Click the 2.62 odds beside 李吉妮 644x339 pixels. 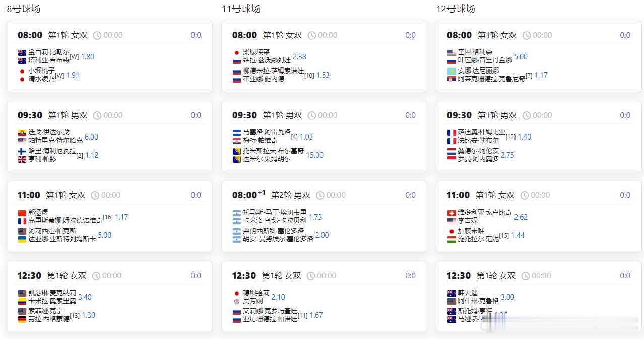(x=521, y=217)
